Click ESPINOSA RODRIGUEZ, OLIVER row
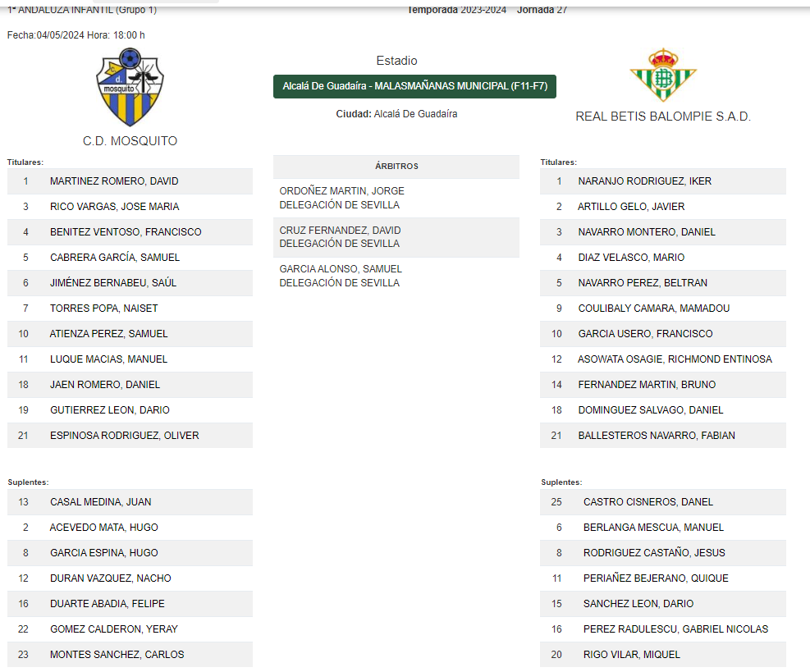 124,436
